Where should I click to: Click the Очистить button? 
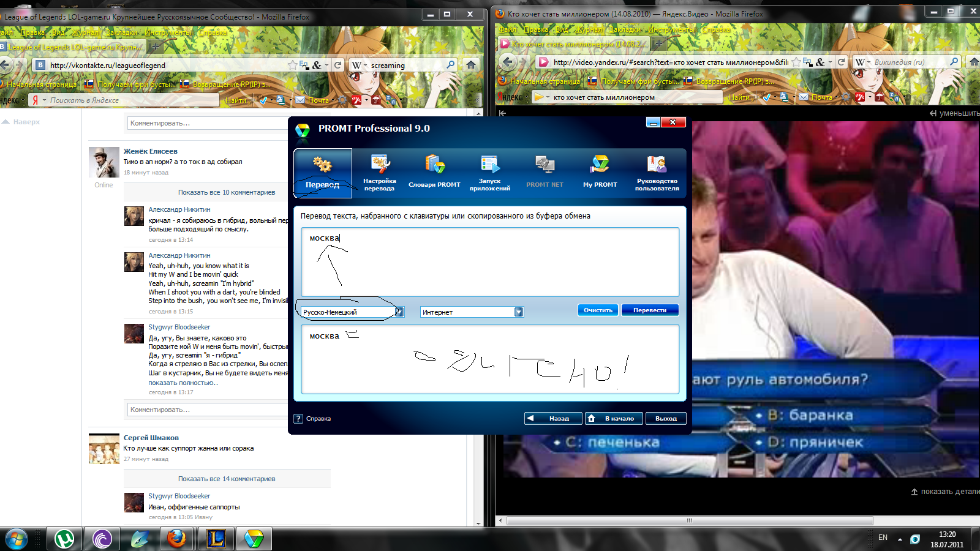598,310
